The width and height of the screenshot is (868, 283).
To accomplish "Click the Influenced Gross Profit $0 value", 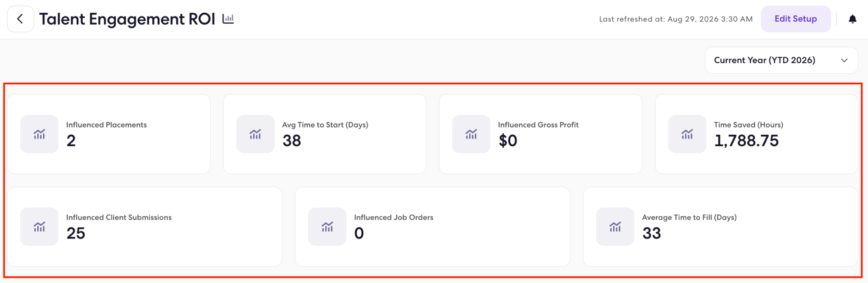I will point(508,141).
